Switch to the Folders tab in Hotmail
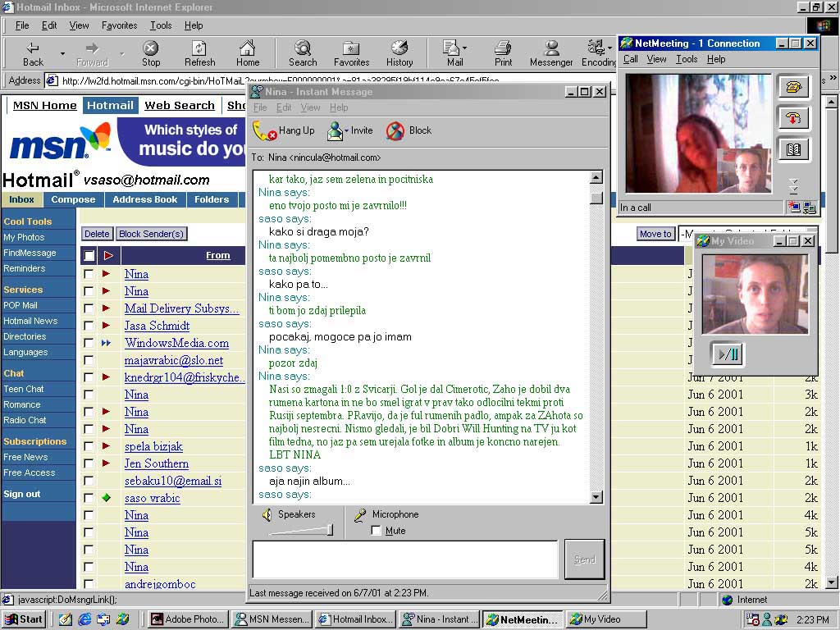 [212, 199]
